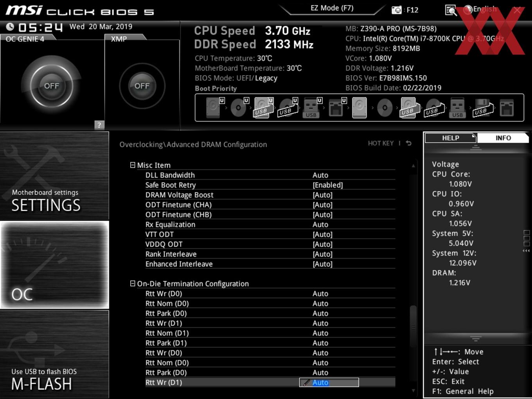Screen dimensions: 532x399
Task: Click the BIOS Ver: E7B98IMS.150 text
Action: pyautogui.click(x=386, y=78)
